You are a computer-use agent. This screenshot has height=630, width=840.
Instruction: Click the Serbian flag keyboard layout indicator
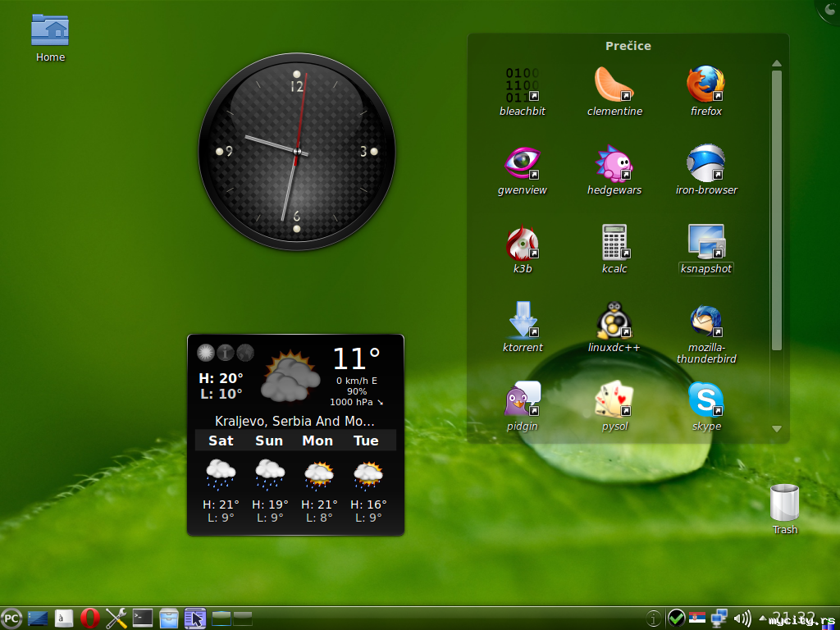(x=697, y=619)
